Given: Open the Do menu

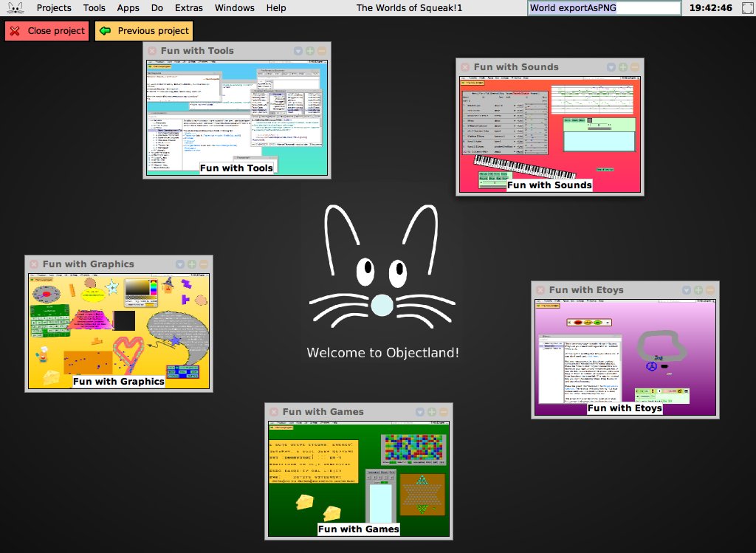Looking at the screenshot, I should coord(157,7).
